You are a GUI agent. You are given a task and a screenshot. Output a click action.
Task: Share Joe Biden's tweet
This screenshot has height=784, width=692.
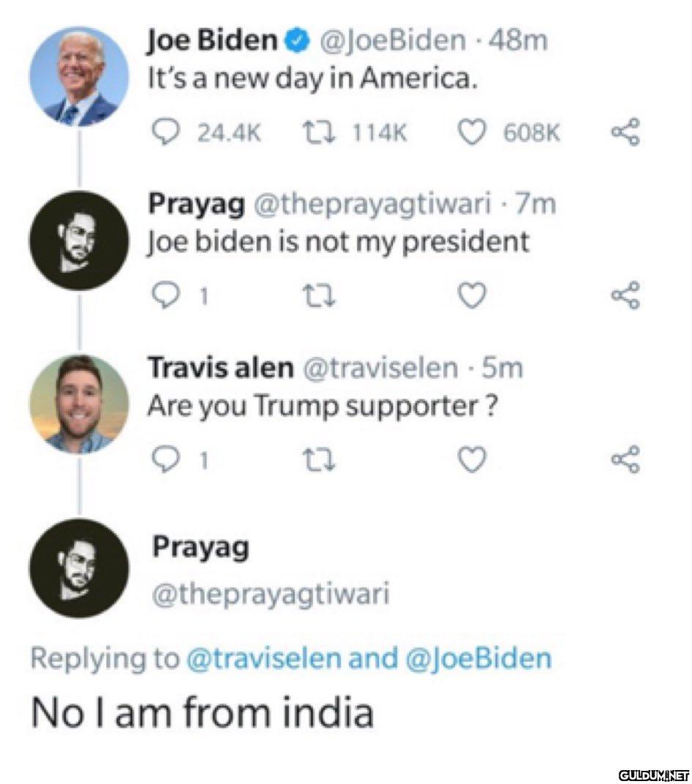[625, 133]
